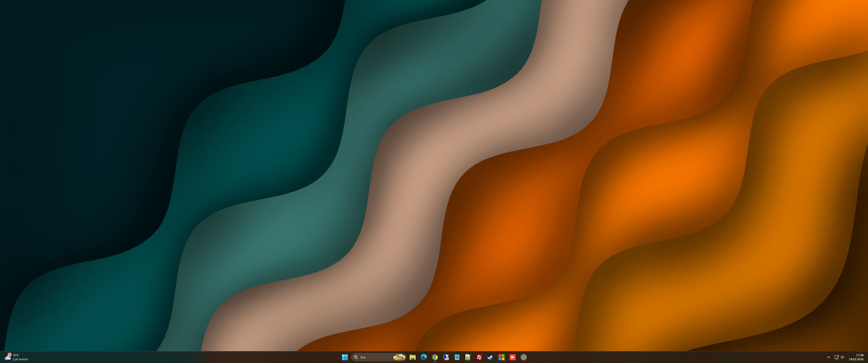This screenshot has width=868, height=363.
Task: Open the 12°C weather widget
Action: [x=16, y=357]
